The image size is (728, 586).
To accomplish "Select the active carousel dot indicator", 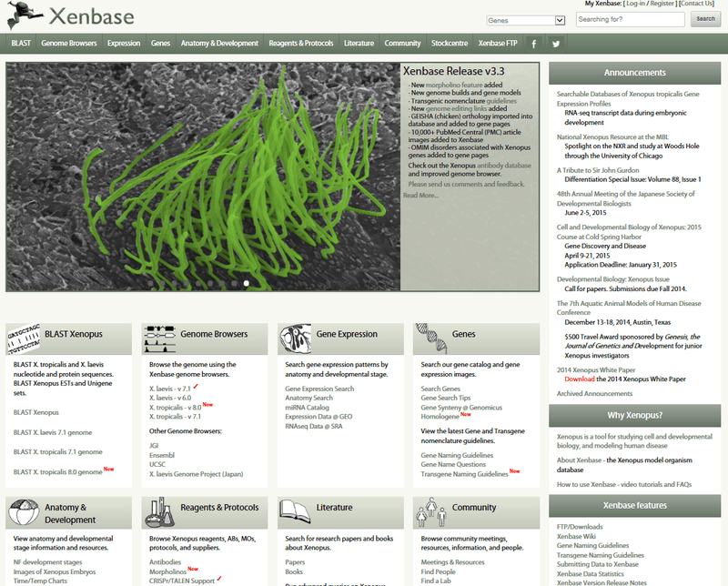I will coord(246,283).
